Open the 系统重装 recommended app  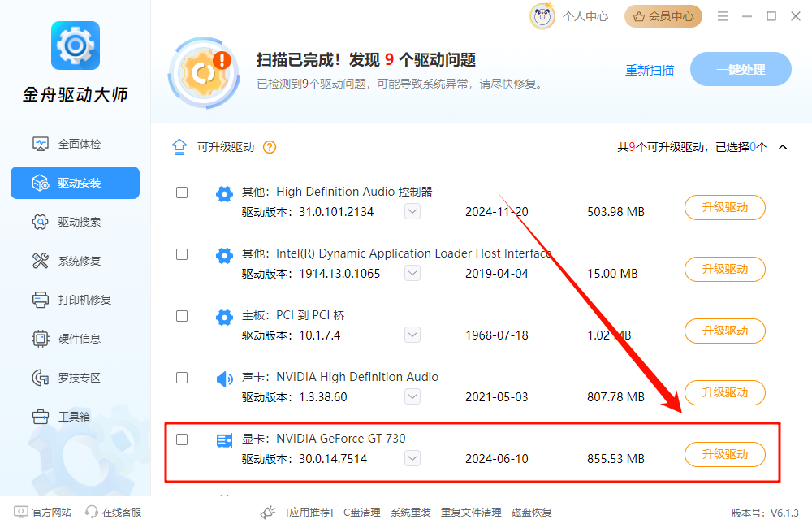click(x=411, y=513)
